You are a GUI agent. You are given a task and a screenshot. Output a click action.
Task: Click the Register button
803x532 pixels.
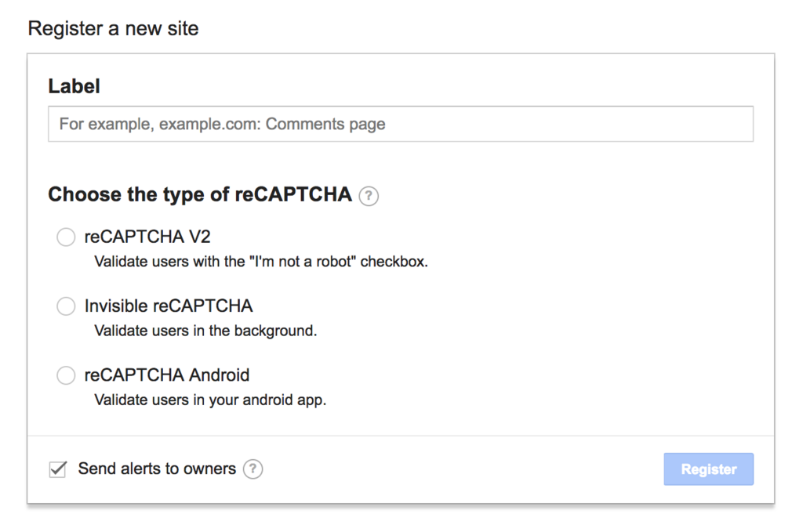[709, 469]
